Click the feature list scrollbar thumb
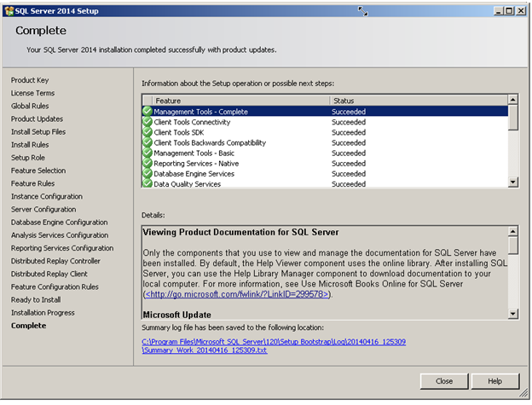 coord(512,118)
